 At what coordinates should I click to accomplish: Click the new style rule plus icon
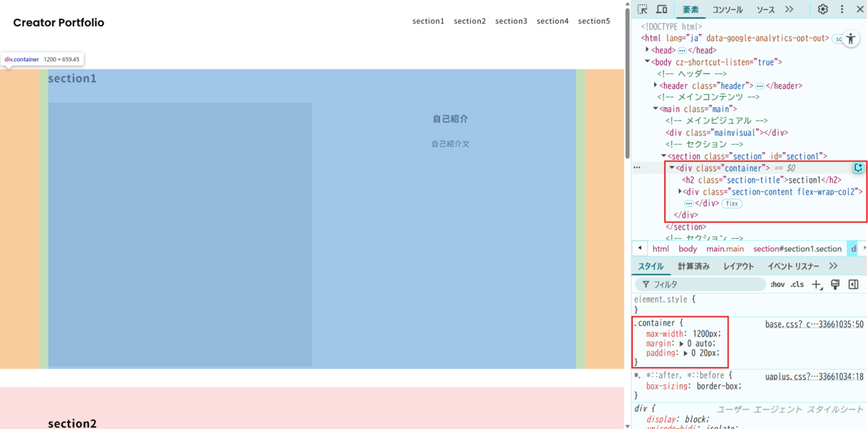[817, 285]
